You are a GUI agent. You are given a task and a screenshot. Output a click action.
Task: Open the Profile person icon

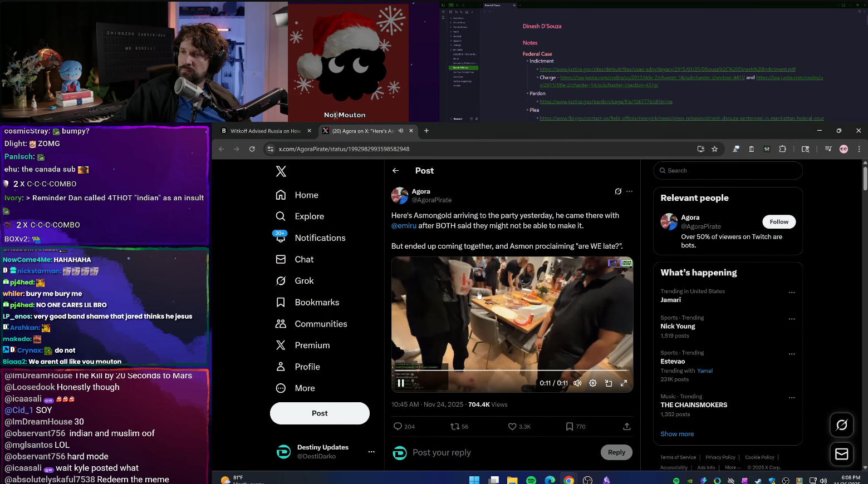click(281, 367)
